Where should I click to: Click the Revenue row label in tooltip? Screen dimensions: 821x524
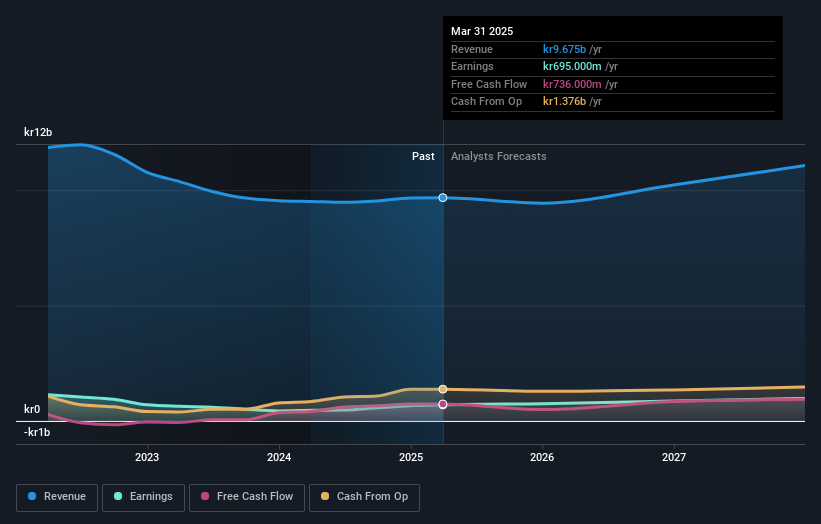472,49
